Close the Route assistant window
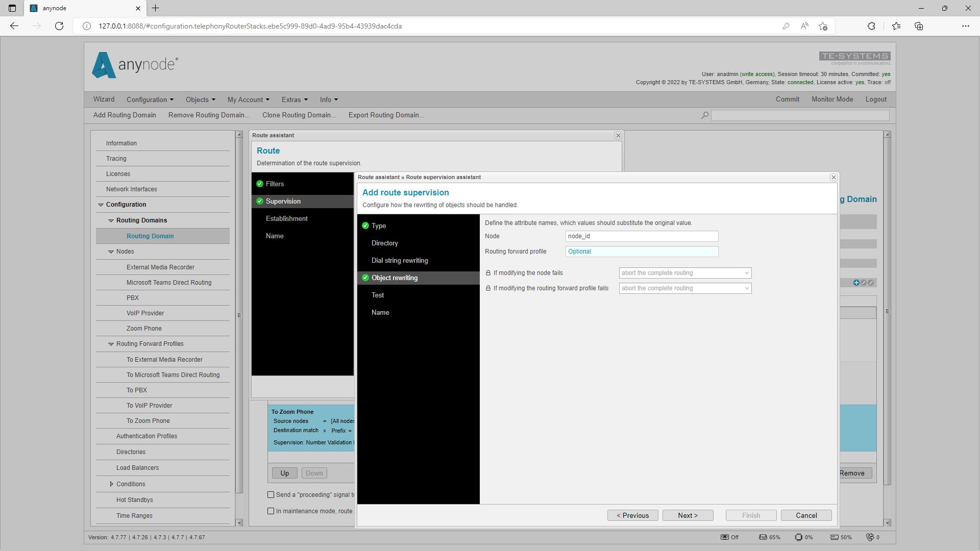Image resolution: width=980 pixels, height=551 pixels. (618, 135)
